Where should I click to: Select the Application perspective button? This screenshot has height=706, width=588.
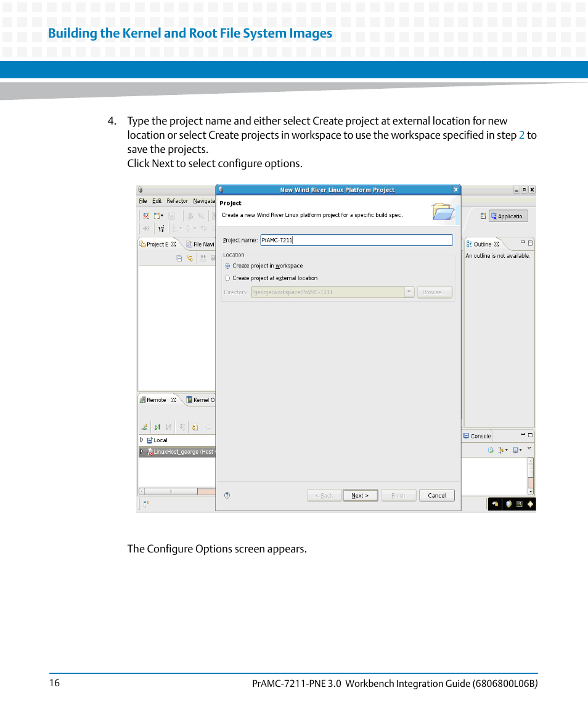coord(508,216)
